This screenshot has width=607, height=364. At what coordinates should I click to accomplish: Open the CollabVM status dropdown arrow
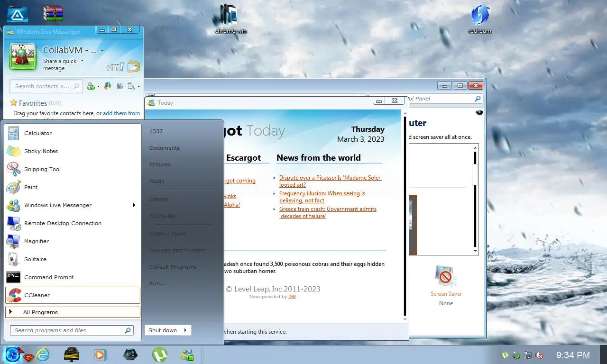[x=102, y=51]
